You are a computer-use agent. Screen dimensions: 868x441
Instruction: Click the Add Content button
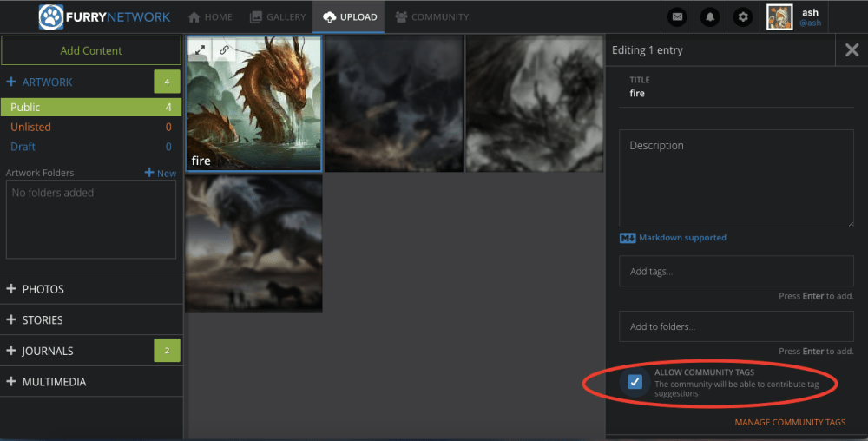tap(91, 50)
